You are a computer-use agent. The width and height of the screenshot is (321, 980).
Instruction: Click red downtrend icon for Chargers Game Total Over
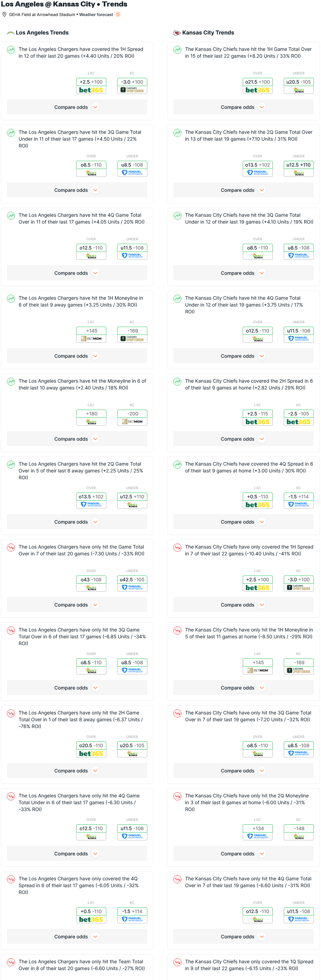(11, 547)
